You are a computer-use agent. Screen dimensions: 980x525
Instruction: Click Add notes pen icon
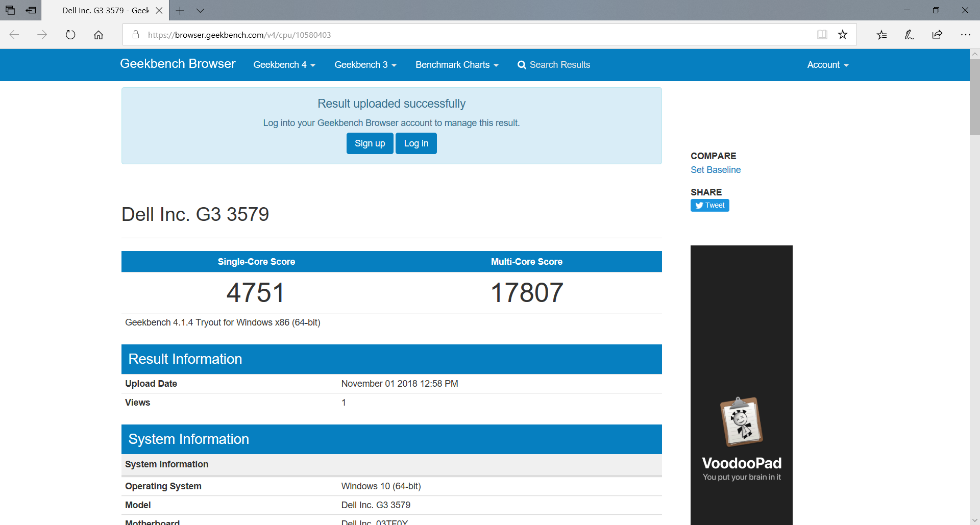(x=909, y=35)
